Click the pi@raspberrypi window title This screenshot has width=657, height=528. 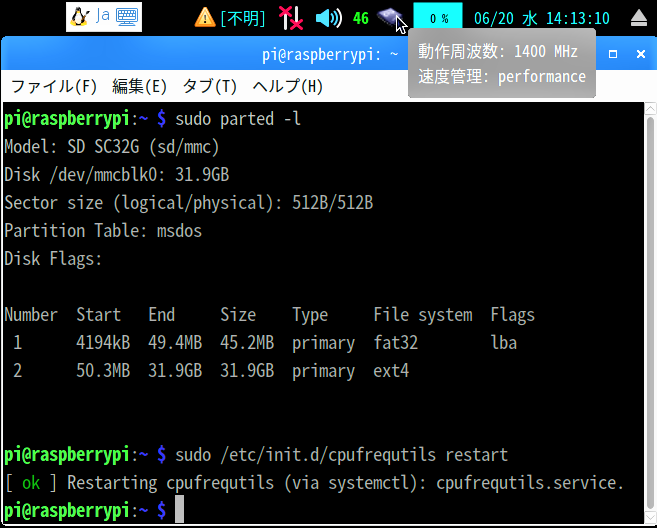[330, 54]
